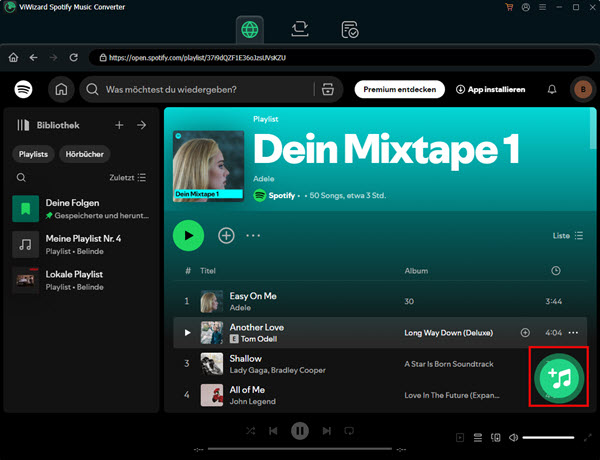Open artist John Legend

click(x=252, y=401)
